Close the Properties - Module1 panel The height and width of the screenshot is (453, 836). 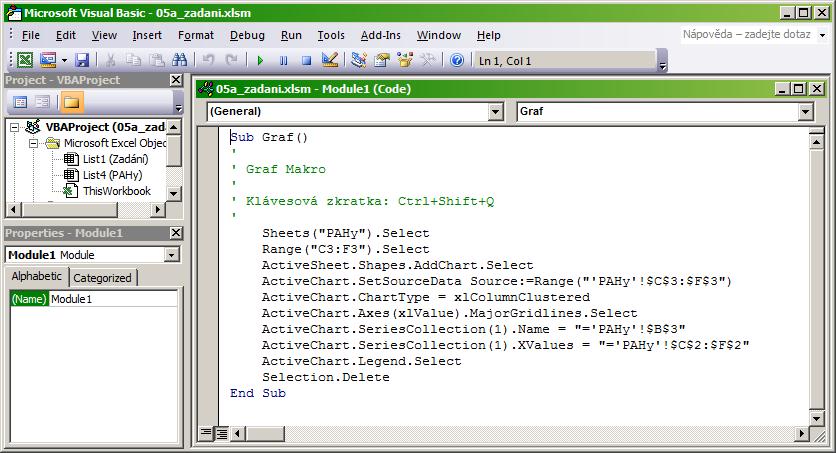click(176, 233)
